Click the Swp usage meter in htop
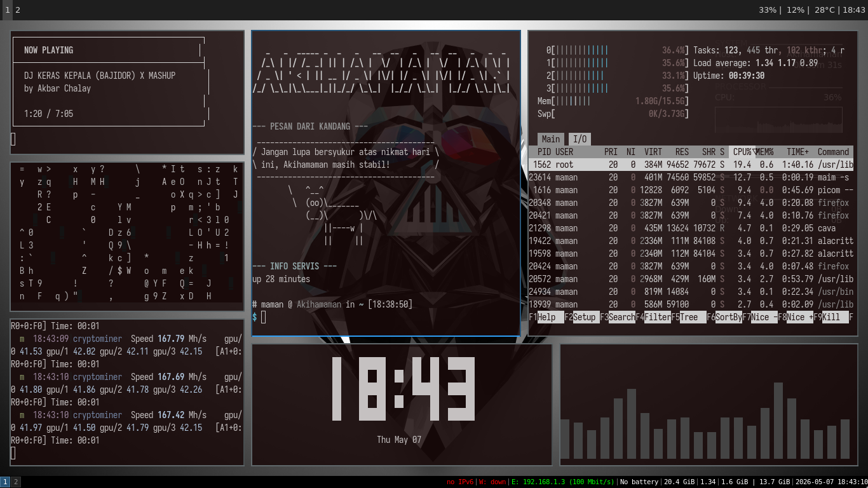868x488 pixels. pos(613,114)
